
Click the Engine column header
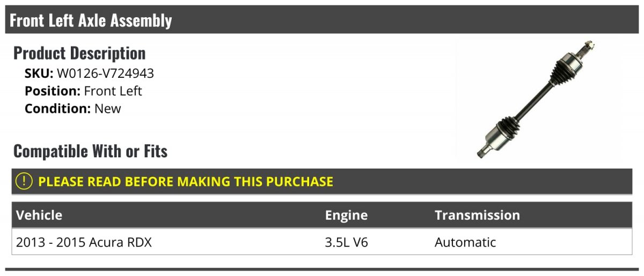[x=346, y=215]
